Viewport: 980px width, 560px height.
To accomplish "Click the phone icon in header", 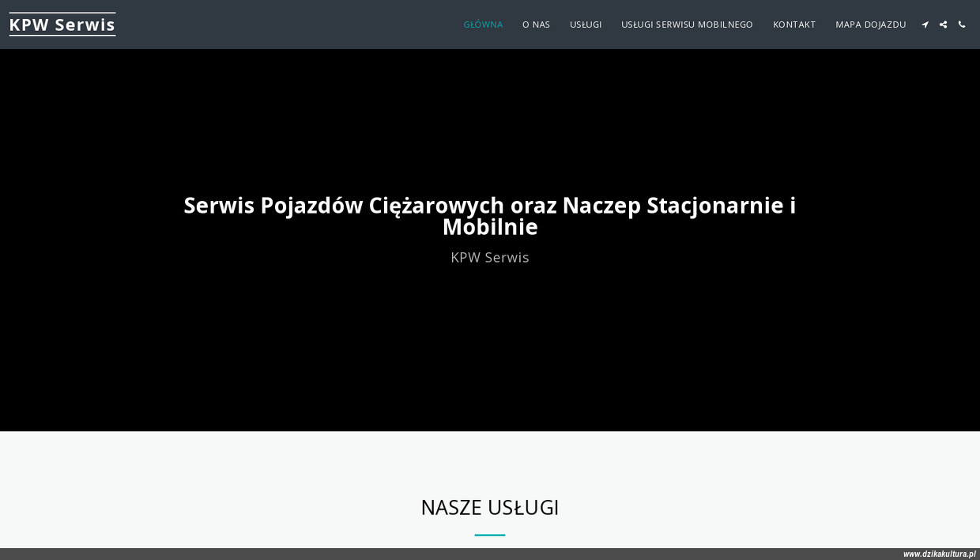I will click(962, 25).
